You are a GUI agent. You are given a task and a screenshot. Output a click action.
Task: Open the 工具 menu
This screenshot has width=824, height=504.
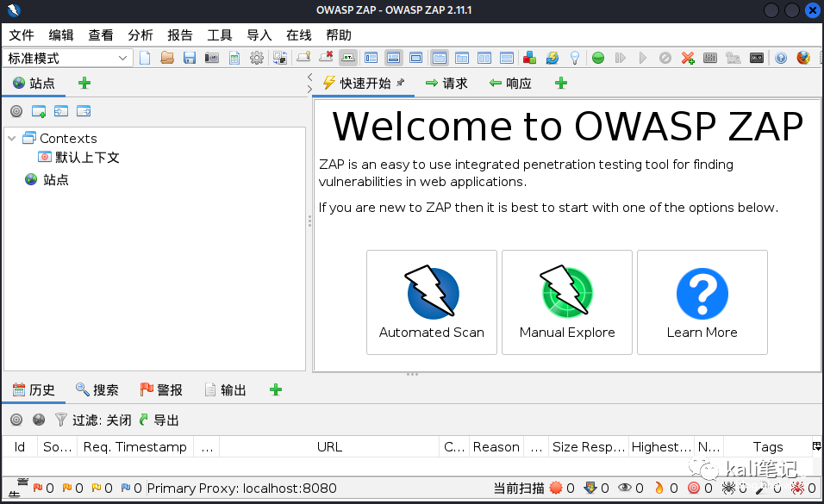(220, 35)
